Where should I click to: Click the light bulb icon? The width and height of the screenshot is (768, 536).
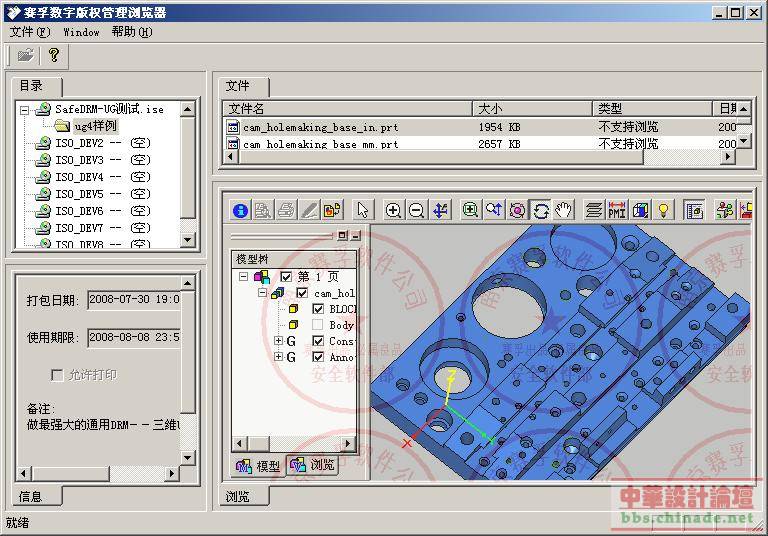point(663,211)
